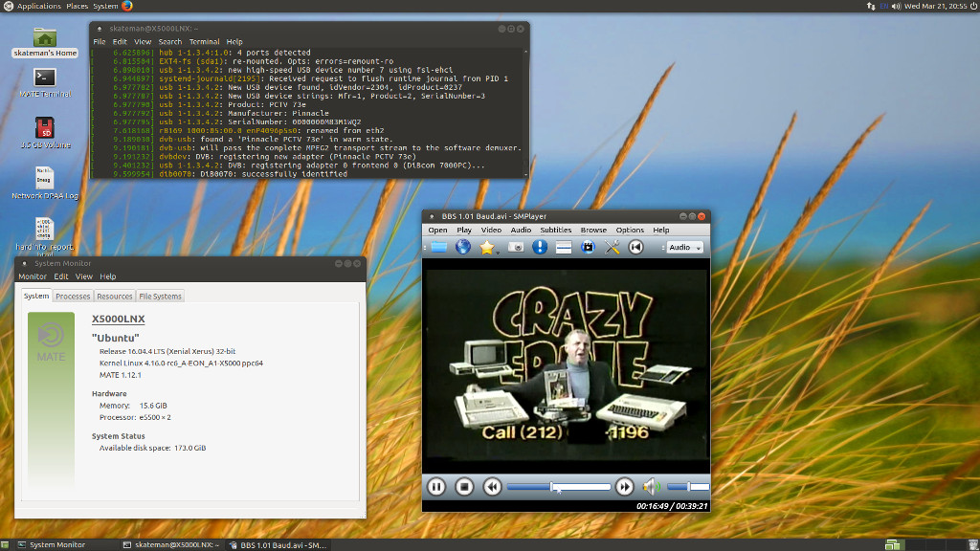Open the System menu in the top panel
The height and width of the screenshot is (551, 980).
[x=105, y=7]
